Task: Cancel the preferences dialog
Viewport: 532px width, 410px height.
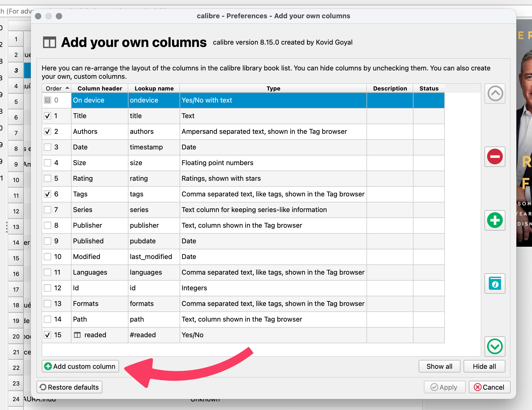Action: point(489,387)
